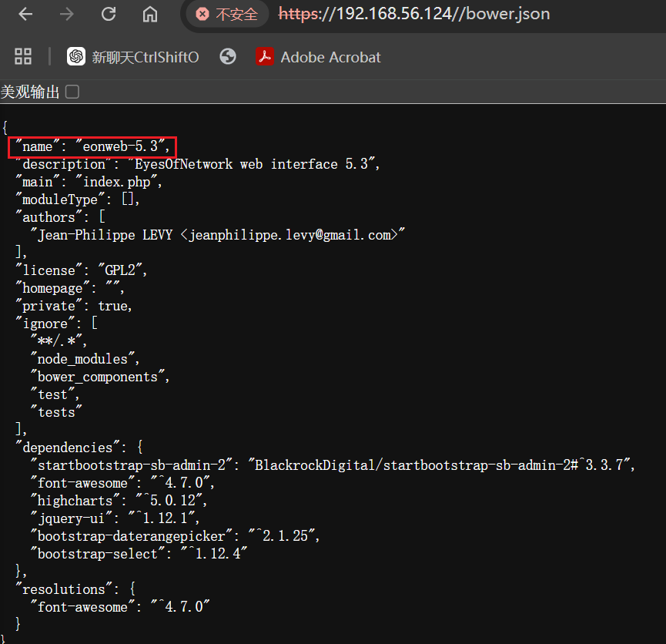Click the "dependencies": { line
Image resolution: width=666 pixels, height=644 pixels.
pyautogui.click(x=79, y=448)
